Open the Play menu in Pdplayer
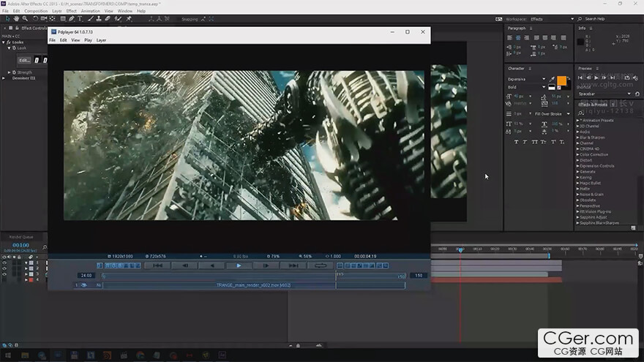 [88, 40]
